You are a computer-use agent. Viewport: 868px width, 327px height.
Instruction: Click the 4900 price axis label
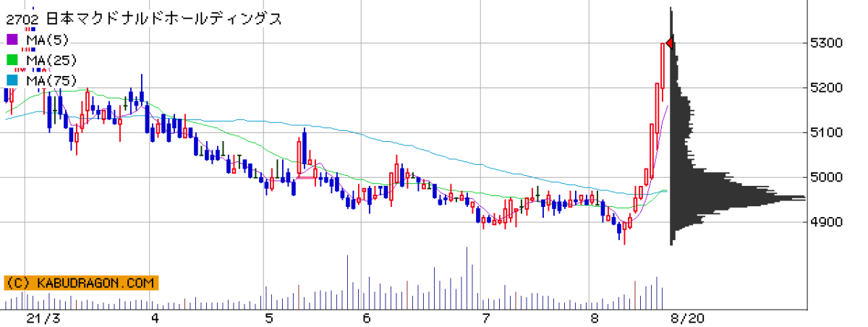(x=826, y=222)
